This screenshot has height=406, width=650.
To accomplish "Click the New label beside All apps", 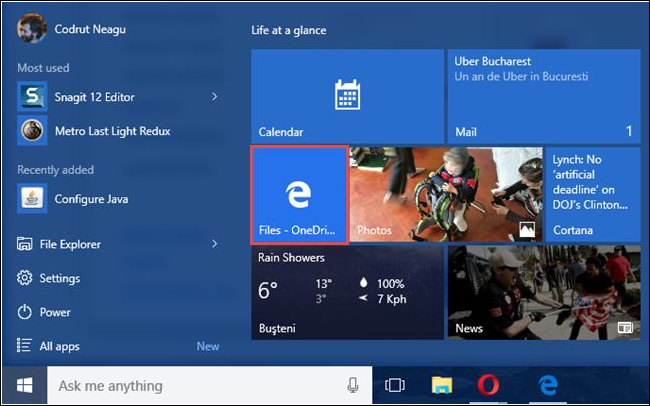I will 208,346.
